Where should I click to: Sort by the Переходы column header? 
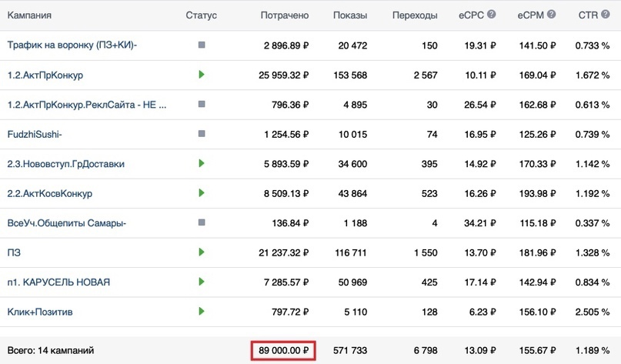[x=415, y=15]
